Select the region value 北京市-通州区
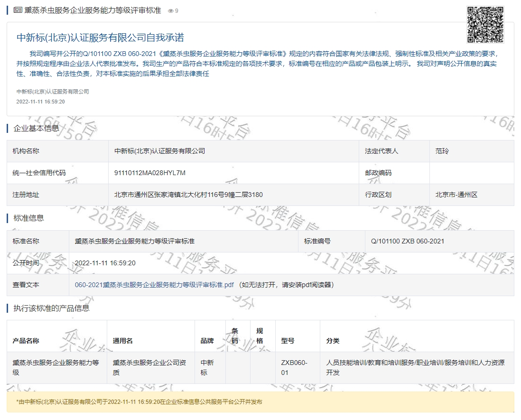Viewport: 521px width, 420px height. coord(456,195)
